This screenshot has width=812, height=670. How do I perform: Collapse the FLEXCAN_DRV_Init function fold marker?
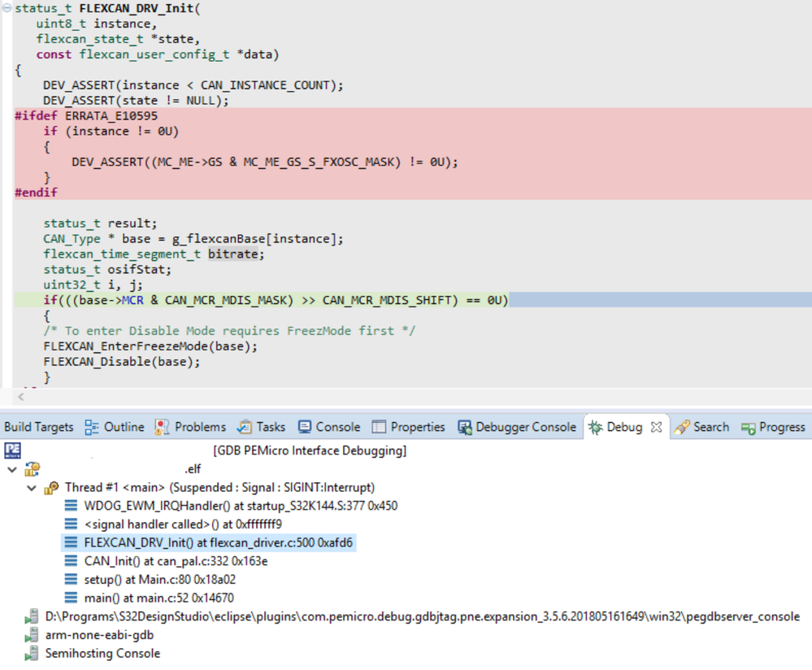7,8
